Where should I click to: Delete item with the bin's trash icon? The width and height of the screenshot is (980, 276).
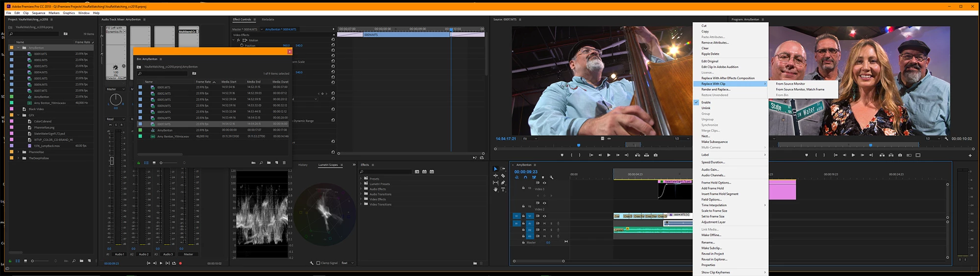284,163
